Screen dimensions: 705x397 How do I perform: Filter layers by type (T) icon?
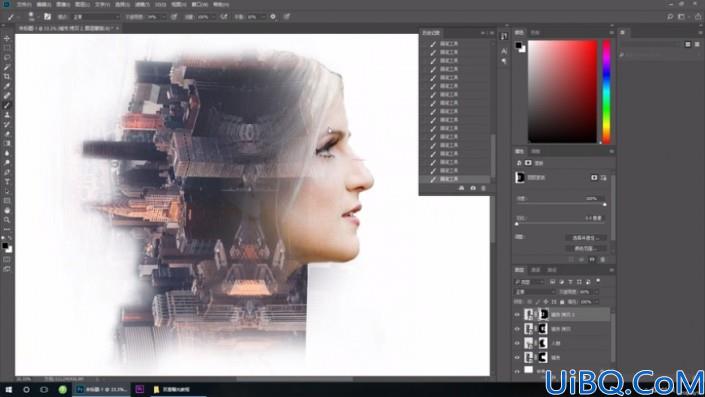[x=571, y=282]
